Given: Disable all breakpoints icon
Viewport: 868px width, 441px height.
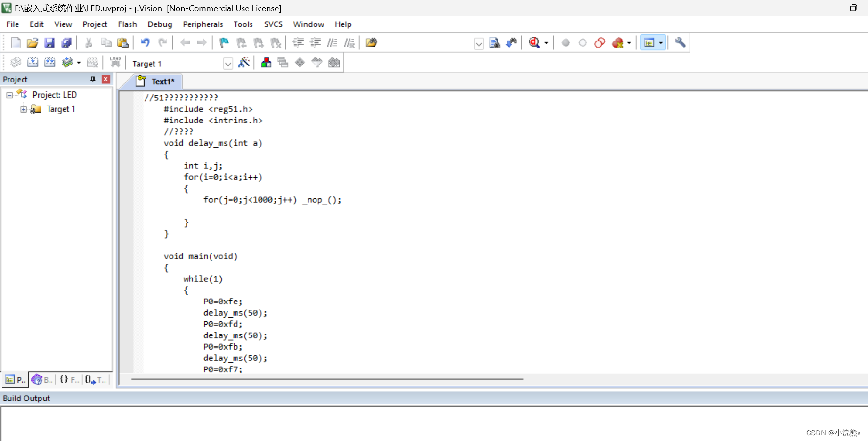Looking at the screenshot, I should 600,43.
